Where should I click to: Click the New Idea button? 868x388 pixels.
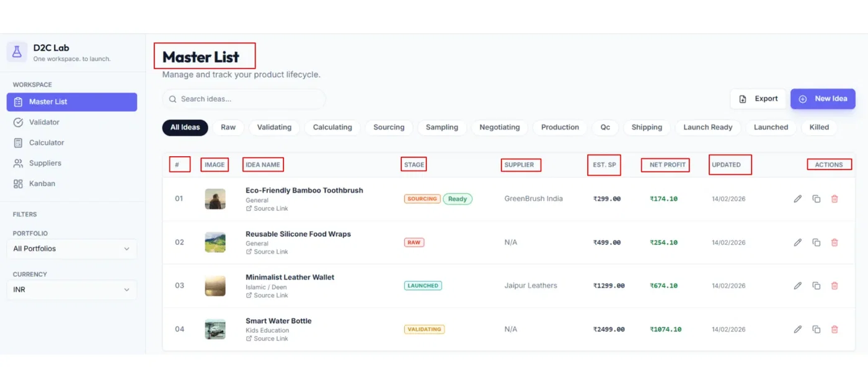(823, 99)
